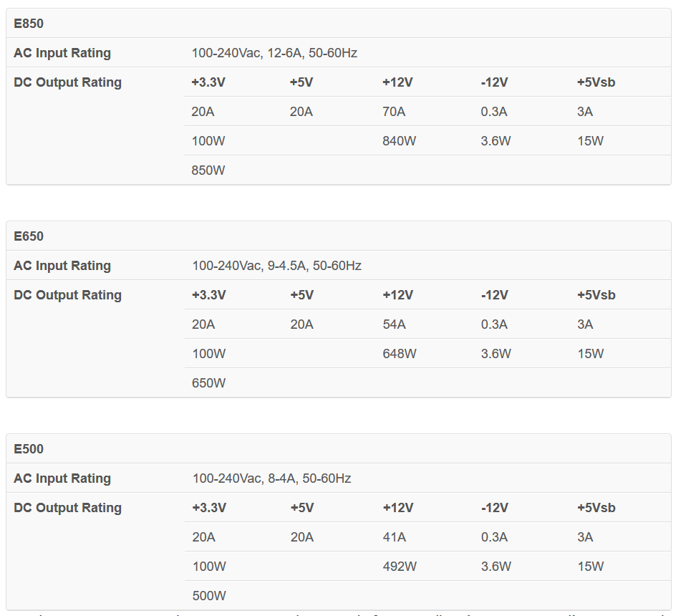Image resolution: width=681 pixels, height=616 pixels.
Task: Click the 840W power cell
Action: [x=399, y=141]
